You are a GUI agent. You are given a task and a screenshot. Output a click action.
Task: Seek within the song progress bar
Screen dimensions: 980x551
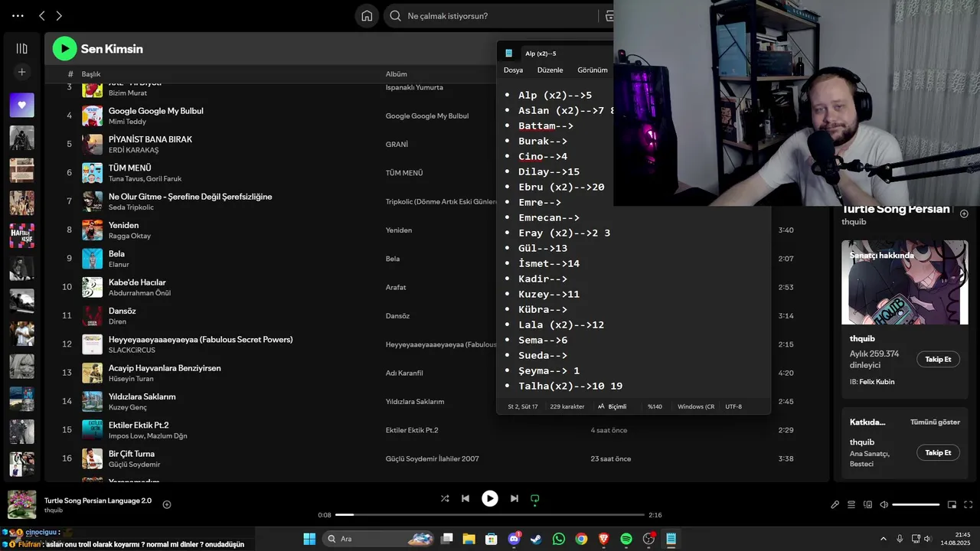490,515
